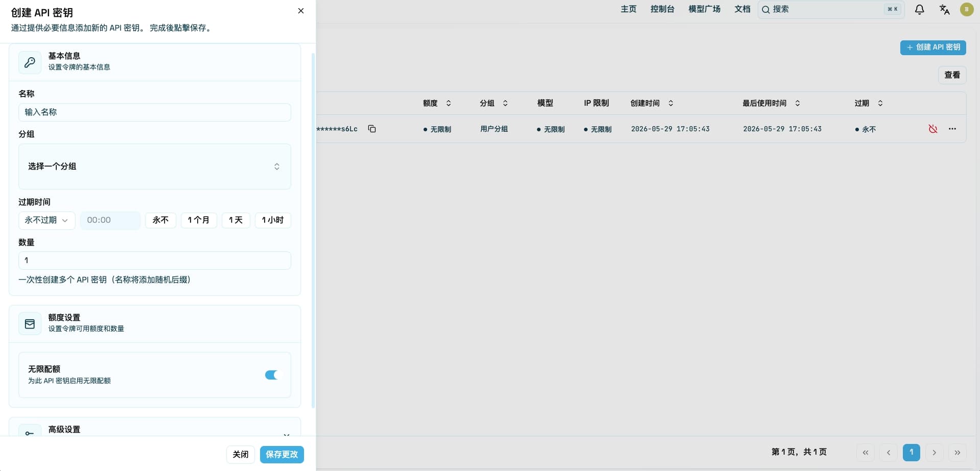Click the 高级设置 sliders icon
Screen dimensions: 980x471
[x=30, y=432]
